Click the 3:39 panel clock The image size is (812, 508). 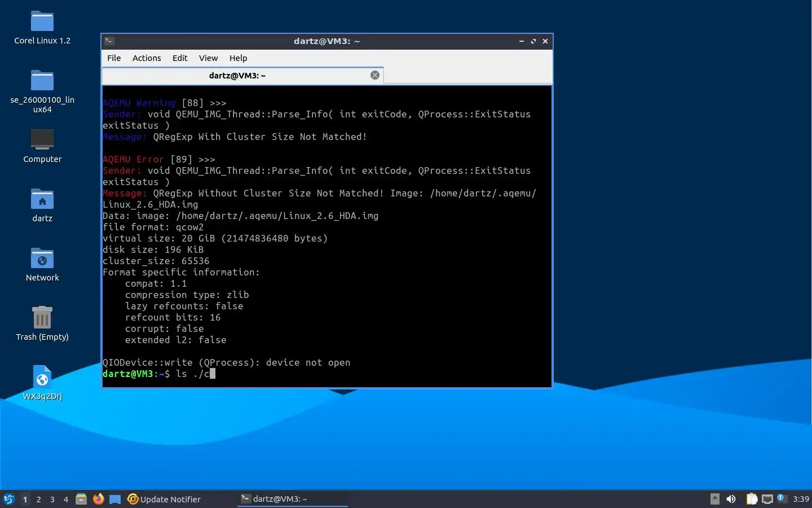(801, 499)
